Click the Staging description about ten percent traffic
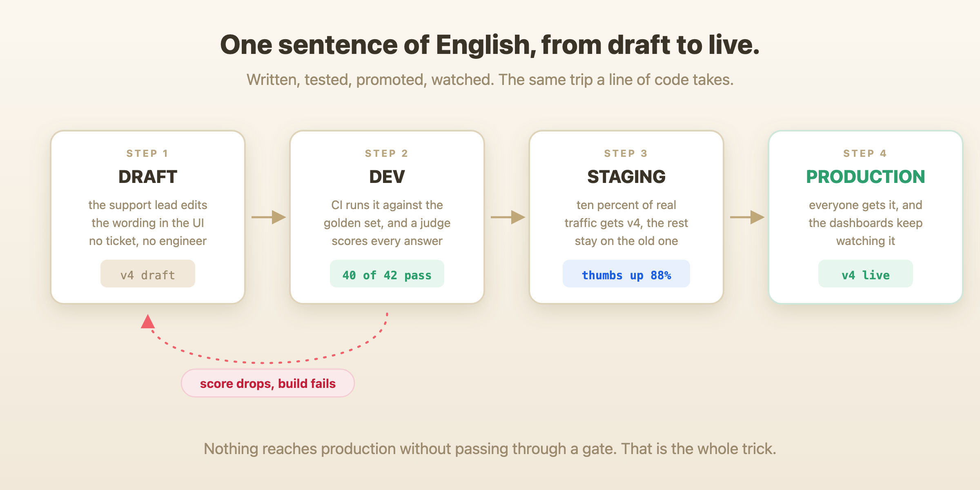Screen dimensions: 980x490 [626, 223]
